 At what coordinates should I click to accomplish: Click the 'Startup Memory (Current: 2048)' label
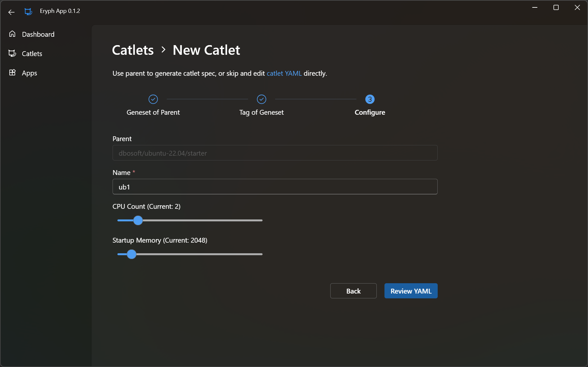click(160, 240)
